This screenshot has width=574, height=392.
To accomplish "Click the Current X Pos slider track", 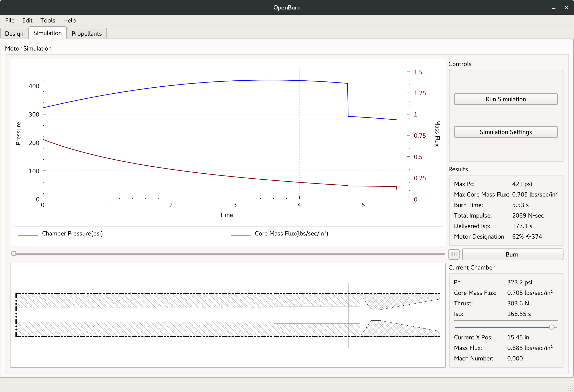I will click(506, 327).
